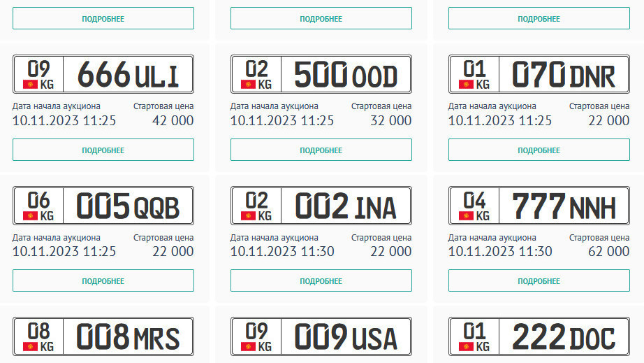View details via ПОДРОБНЕЕ under 002 INA
The height and width of the screenshot is (363, 644).
(321, 281)
